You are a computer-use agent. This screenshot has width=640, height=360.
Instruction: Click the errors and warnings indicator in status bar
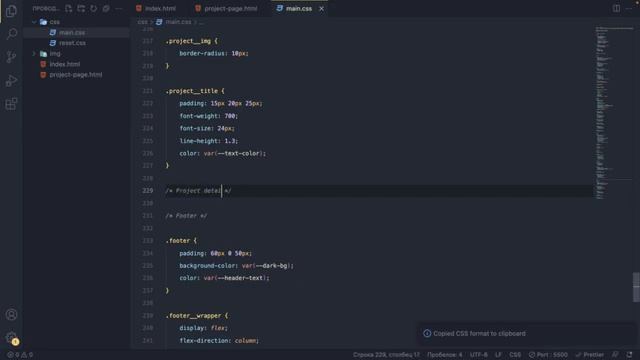[x=20, y=355]
